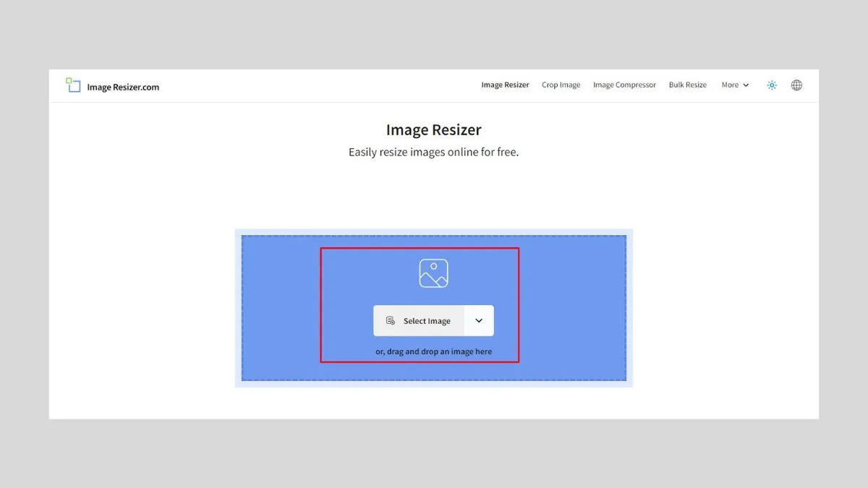
Task: Open upload options via Select Image chevron
Action: click(x=479, y=320)
